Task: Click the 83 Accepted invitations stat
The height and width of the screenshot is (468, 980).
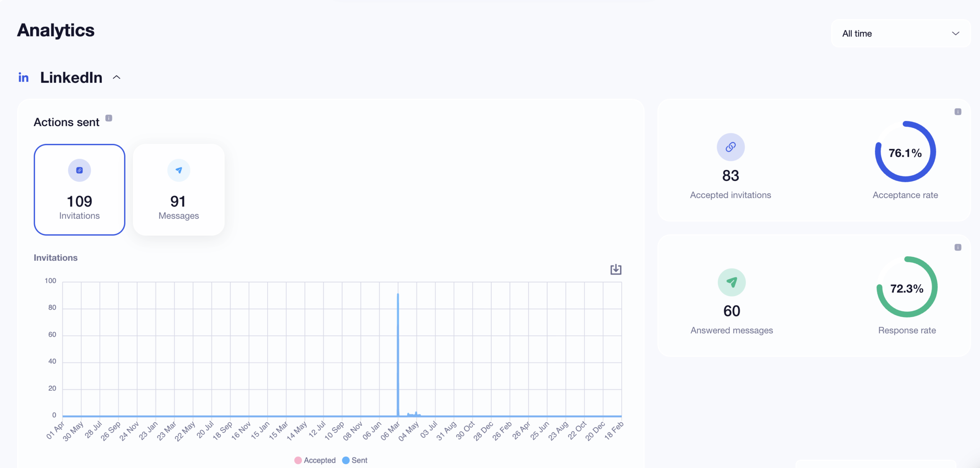Action: pyautogui.click(x=730, y=176)
